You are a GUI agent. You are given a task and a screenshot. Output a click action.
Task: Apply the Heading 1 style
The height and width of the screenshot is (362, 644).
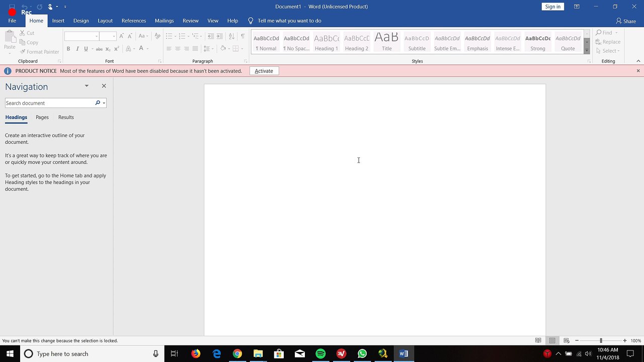pos(327,43)
